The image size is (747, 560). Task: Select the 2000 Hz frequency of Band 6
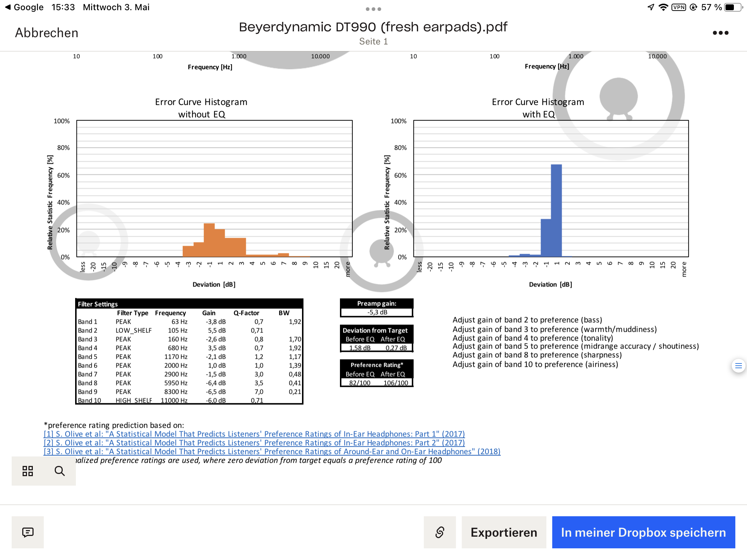(x=176, y=365)
